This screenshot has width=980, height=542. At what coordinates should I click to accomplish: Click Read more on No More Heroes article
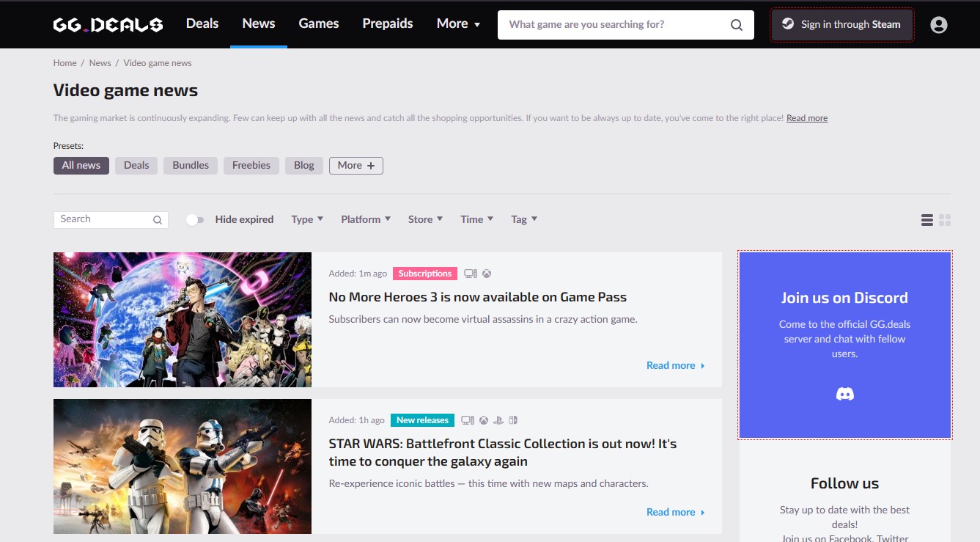click(676, 365)
